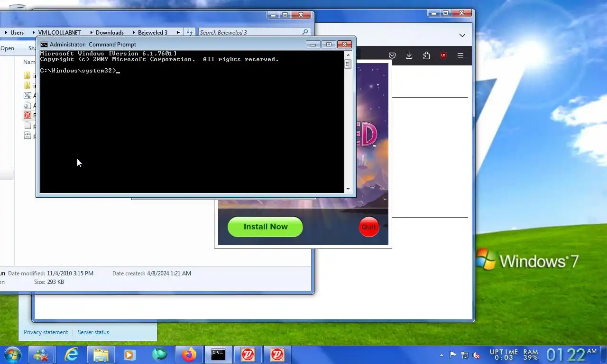Open the Firefox extensions puzzle icon

426,55
